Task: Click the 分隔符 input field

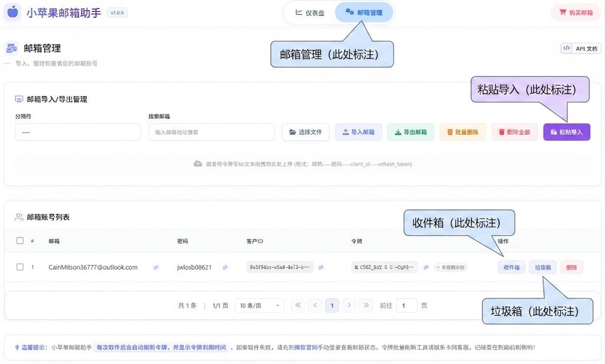Action: coord(78,132)
